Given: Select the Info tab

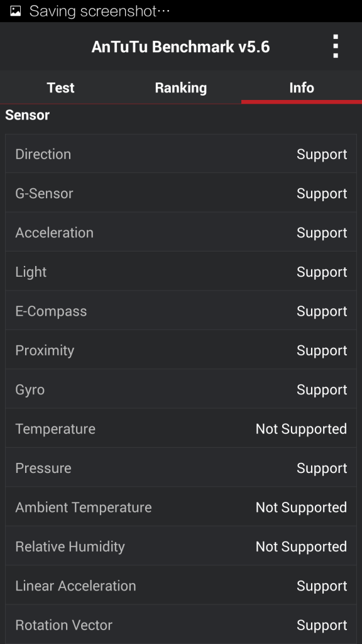Looking at the screenshot, I should 302,87.
